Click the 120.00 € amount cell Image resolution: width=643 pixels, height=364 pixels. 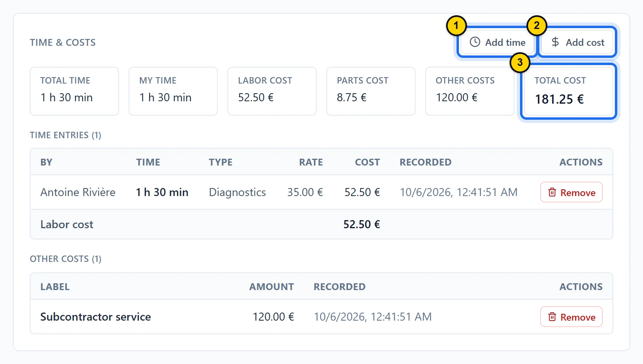(273, 317)
